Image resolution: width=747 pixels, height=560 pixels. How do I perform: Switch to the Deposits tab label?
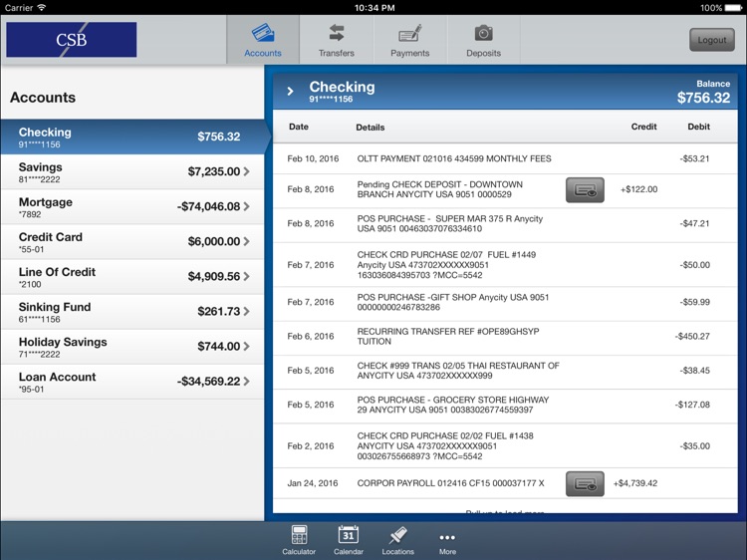tap(483, 53)
